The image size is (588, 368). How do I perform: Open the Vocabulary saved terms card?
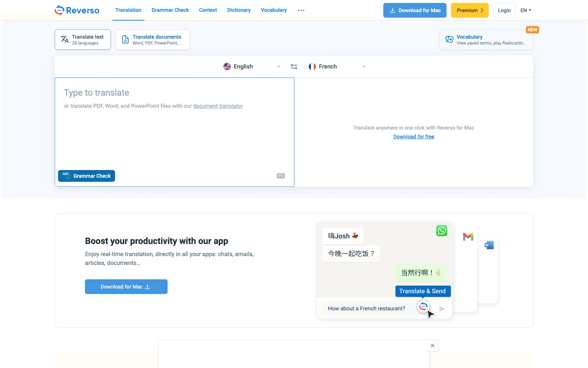486,39
